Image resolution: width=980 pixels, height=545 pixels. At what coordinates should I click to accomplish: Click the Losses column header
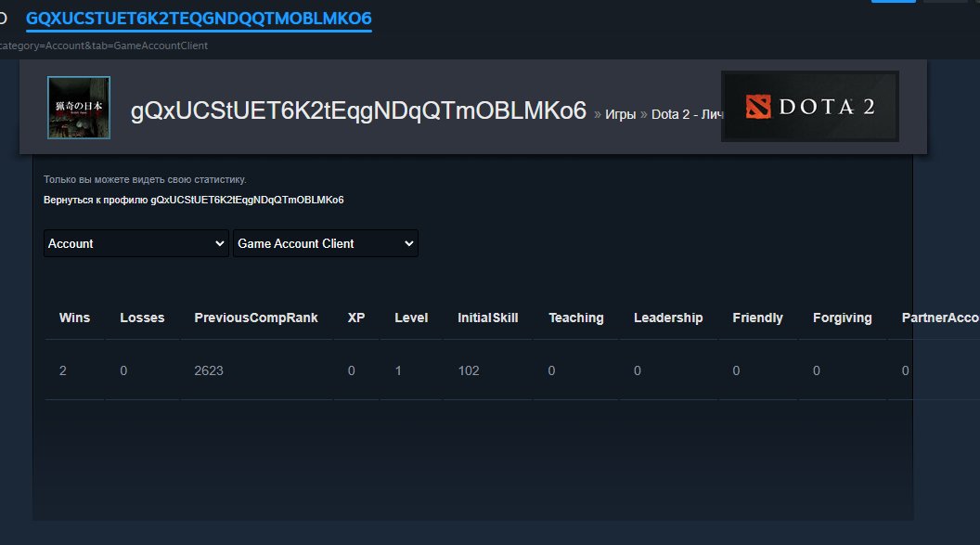pos(142,318)
